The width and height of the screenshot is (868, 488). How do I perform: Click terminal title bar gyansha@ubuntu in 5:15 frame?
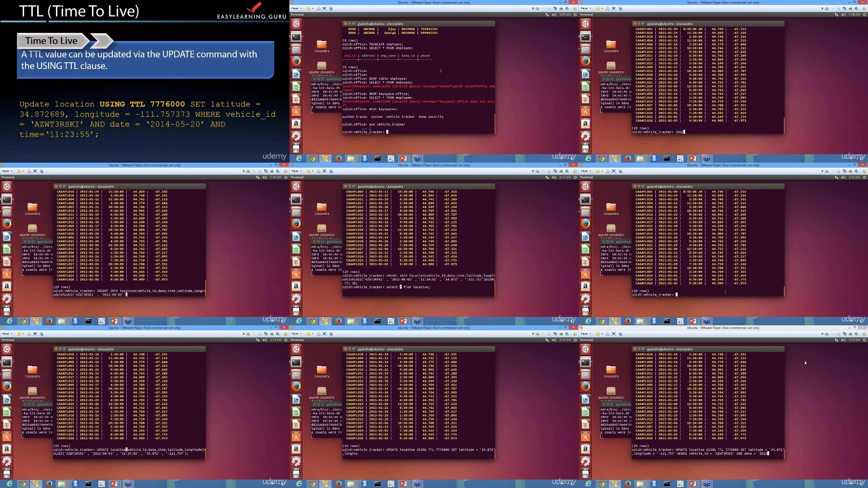pyautogui.click(x=708, y=349)
